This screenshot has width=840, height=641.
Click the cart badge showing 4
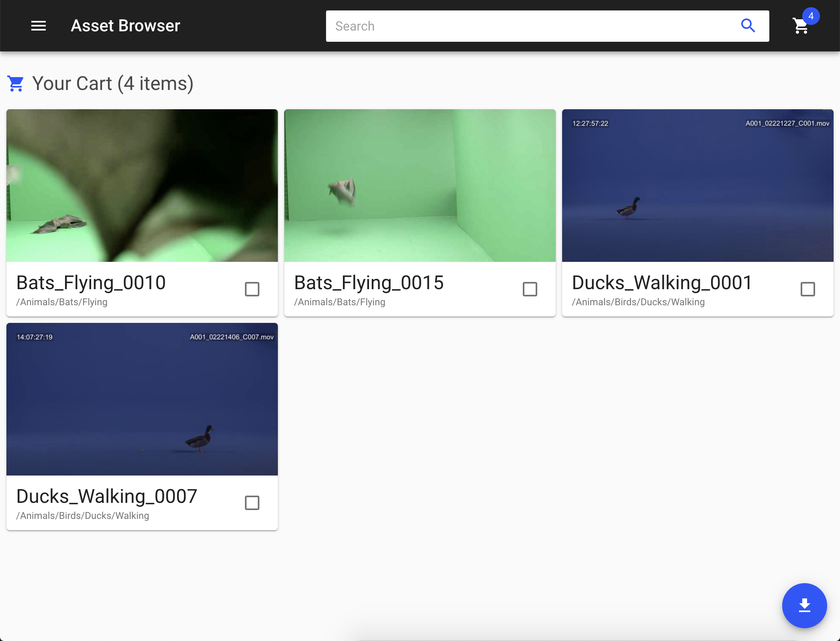[x=811, y=16]
